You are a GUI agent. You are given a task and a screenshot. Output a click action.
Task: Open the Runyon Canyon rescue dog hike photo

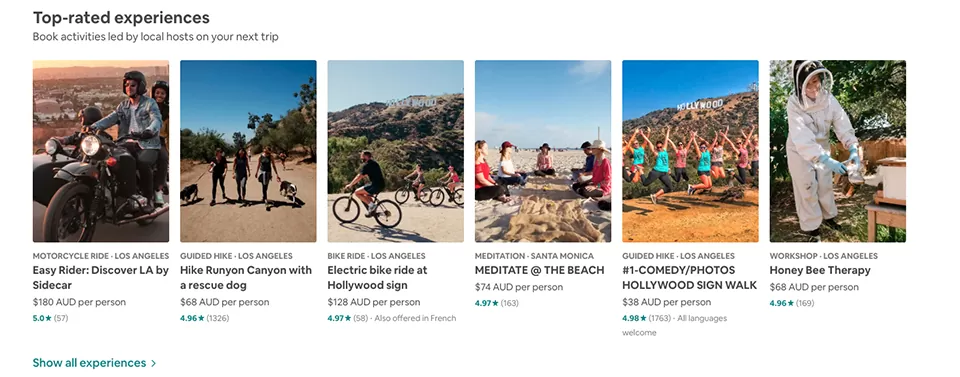click(248, 151)
